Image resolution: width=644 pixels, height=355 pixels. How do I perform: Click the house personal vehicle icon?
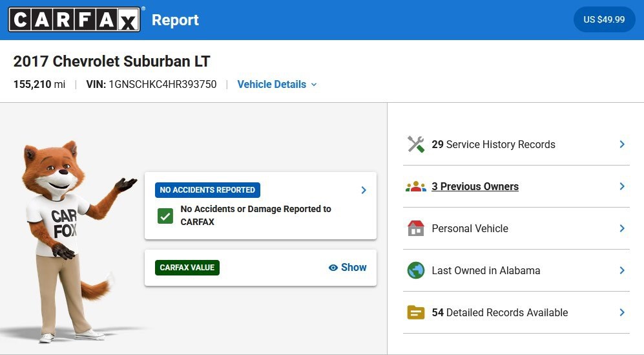(415, 228)
